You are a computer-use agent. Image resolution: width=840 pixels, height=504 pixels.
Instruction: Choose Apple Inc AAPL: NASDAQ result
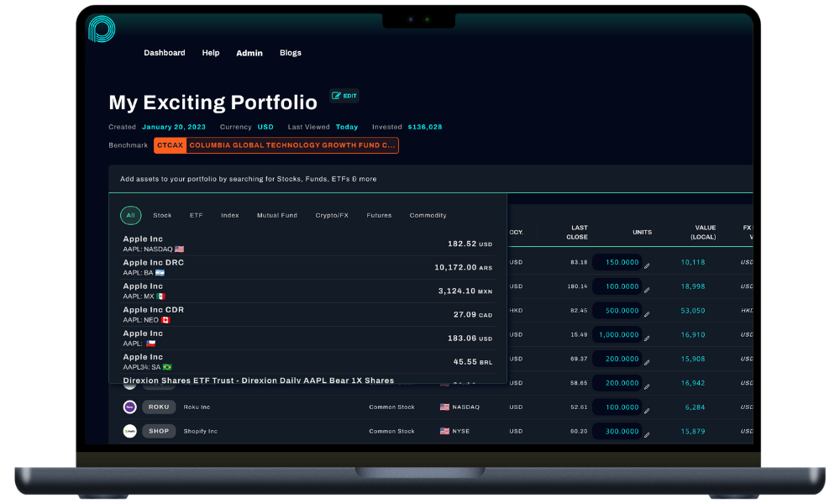307,244
